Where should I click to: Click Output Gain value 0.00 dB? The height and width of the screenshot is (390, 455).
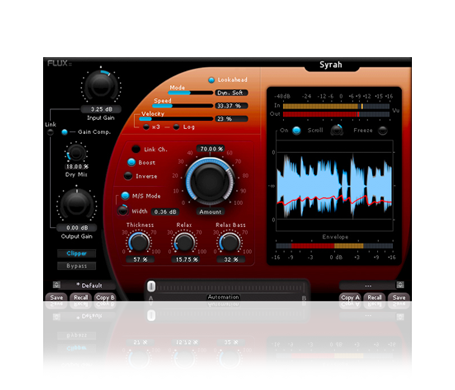[x=77, y=228]
